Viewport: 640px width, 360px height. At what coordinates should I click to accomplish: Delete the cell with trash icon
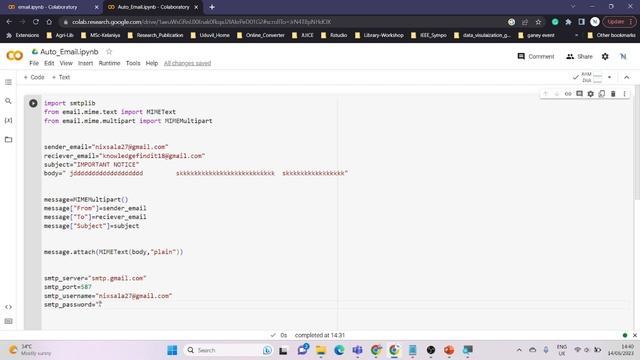point(613,94)
